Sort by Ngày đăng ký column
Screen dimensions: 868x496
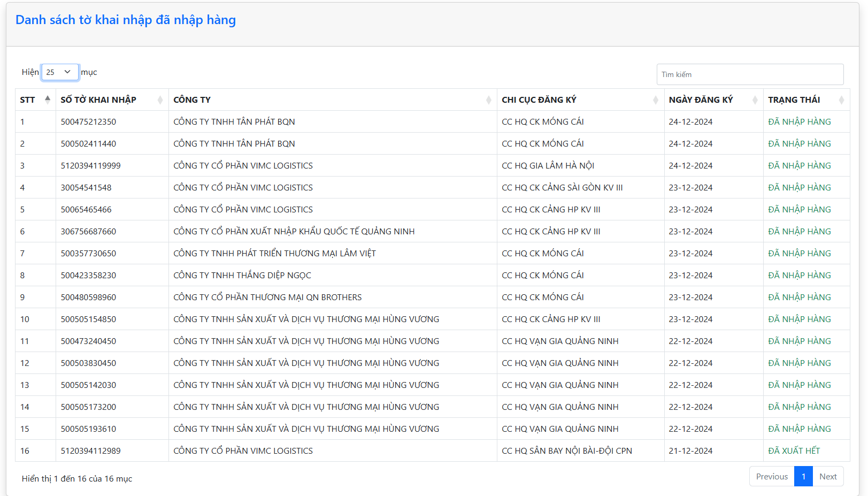point(755,100)
